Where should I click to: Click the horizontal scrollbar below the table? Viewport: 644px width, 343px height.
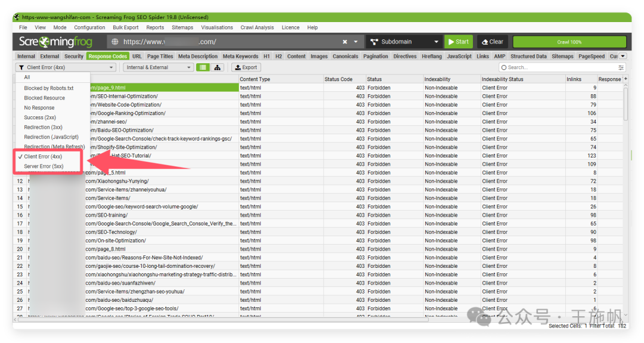tap(222, 320)
